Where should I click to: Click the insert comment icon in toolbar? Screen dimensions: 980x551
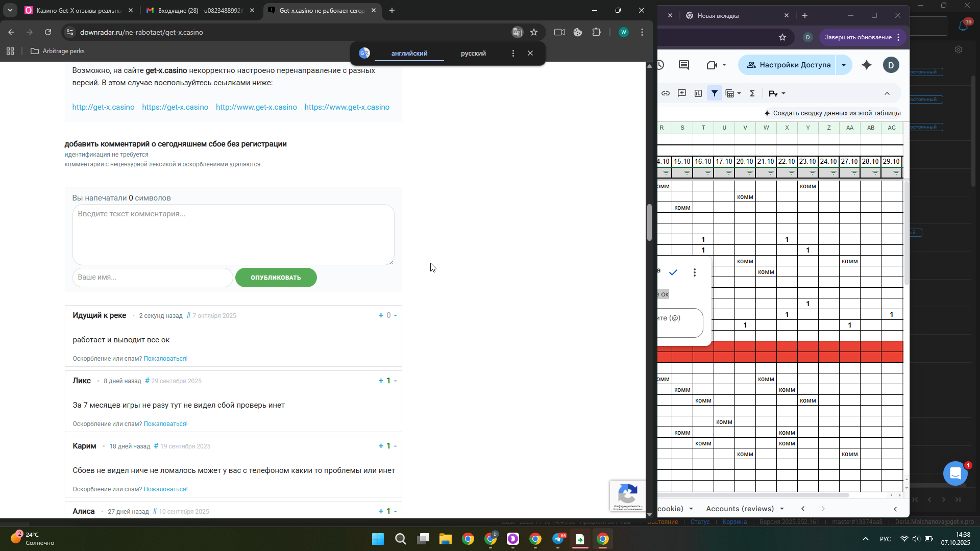click(x=682, y=93)
